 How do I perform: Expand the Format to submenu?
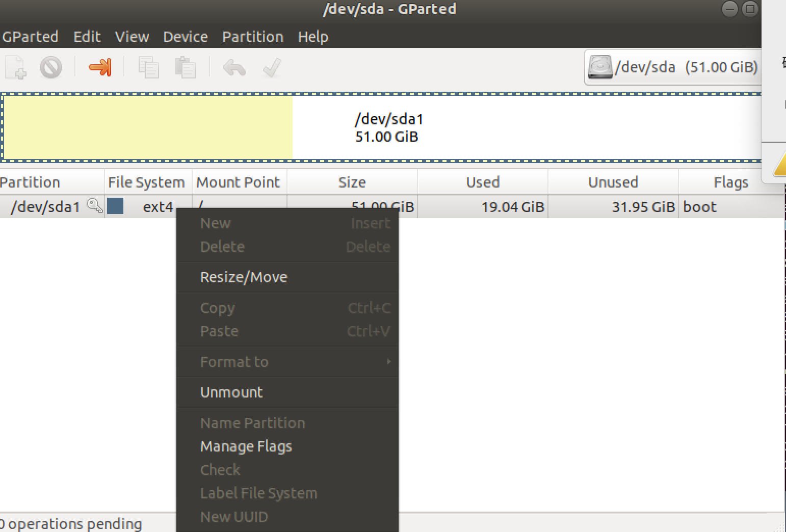pyautogui.click(x=287, y=362)
